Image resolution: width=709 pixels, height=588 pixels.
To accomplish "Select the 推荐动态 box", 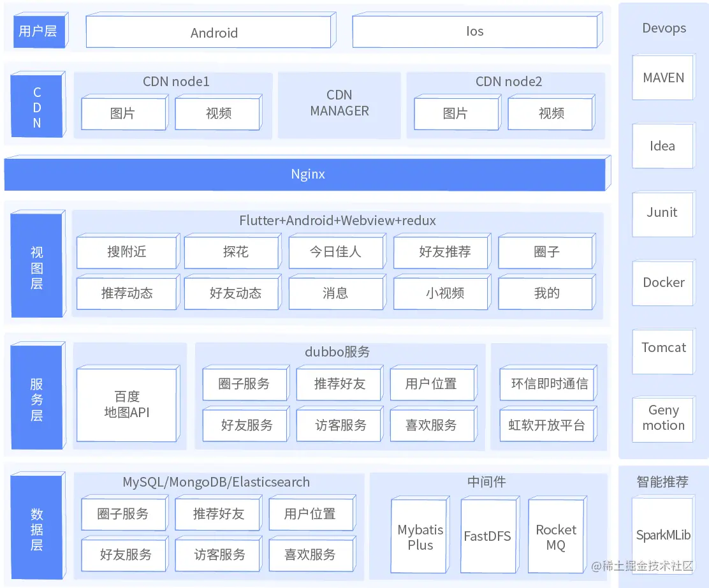I will click(x=128, y=292).
